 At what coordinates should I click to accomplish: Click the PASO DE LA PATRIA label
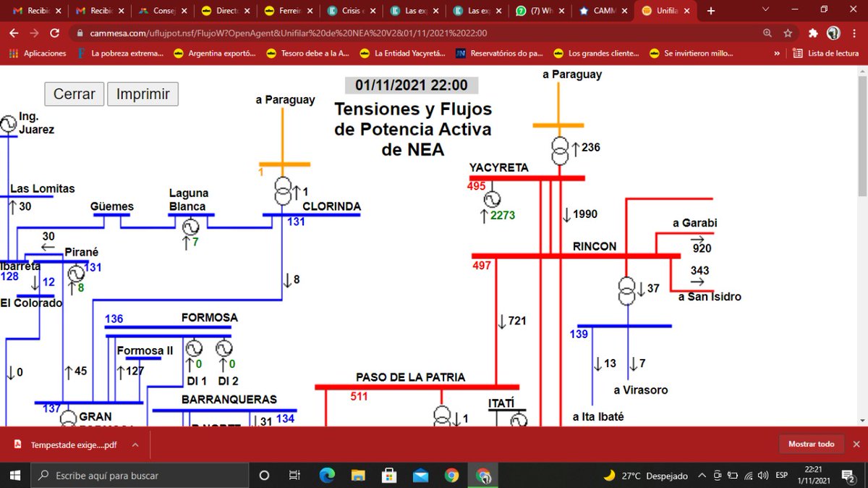[x=410, y=377]
